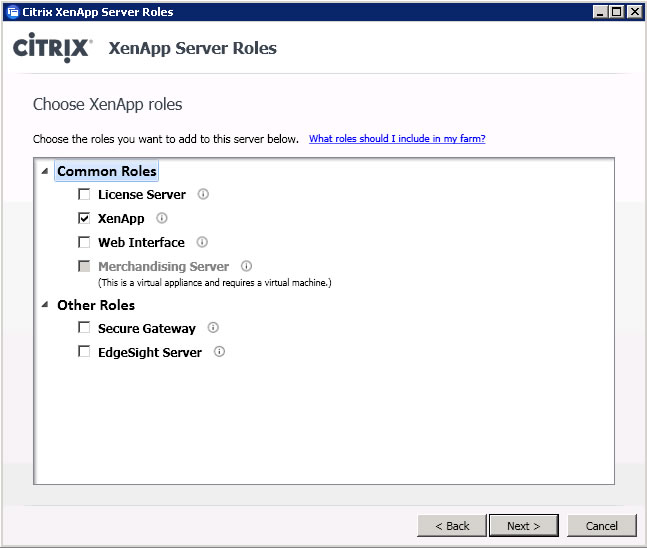The image size is (647, 548).
Task: Open the 'What roles should I include' link
Action: click(x=397, y=139)
